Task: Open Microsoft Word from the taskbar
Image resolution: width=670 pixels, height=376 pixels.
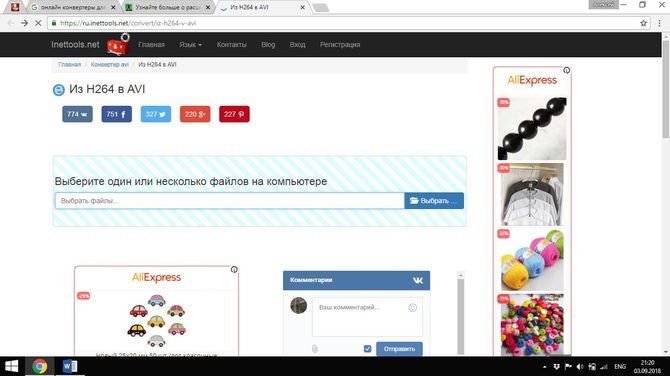Action: pos(70,366)
